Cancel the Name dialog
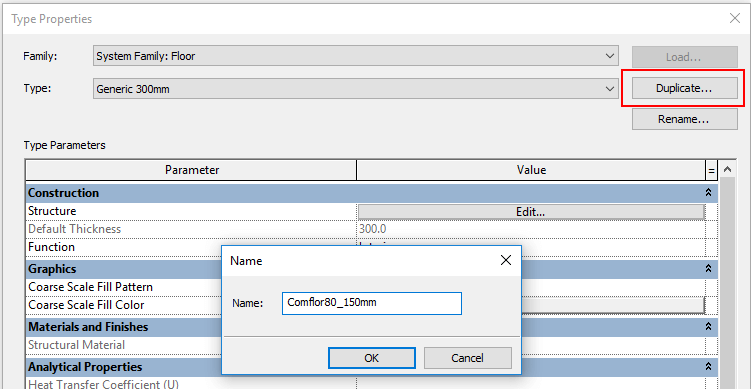The image size is (751, 389). click(x=467, y=358)
